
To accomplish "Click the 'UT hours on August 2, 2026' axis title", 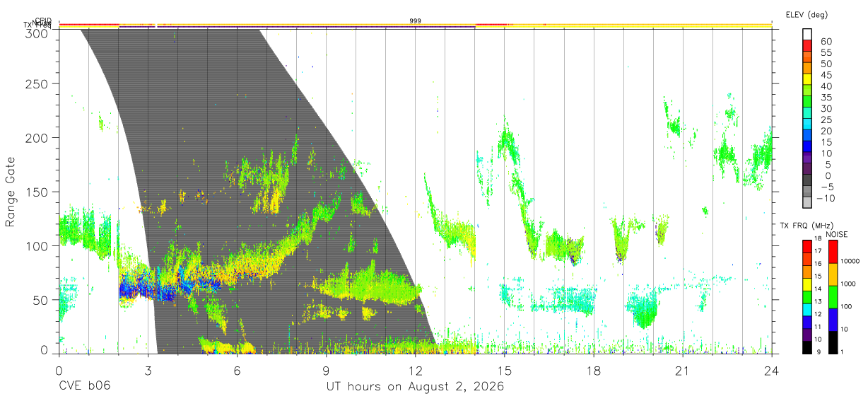I will click(415, 387).
